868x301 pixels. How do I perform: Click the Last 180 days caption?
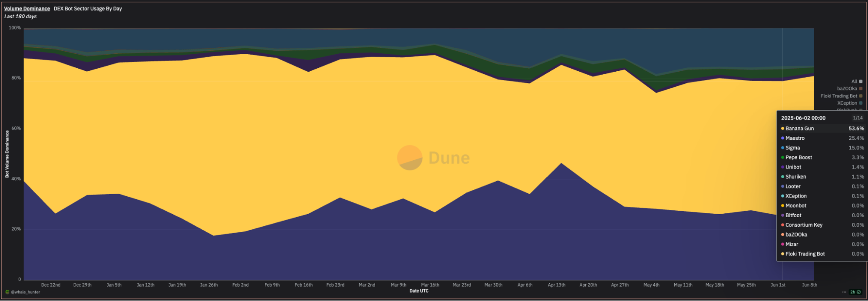[x=20, y=17]
